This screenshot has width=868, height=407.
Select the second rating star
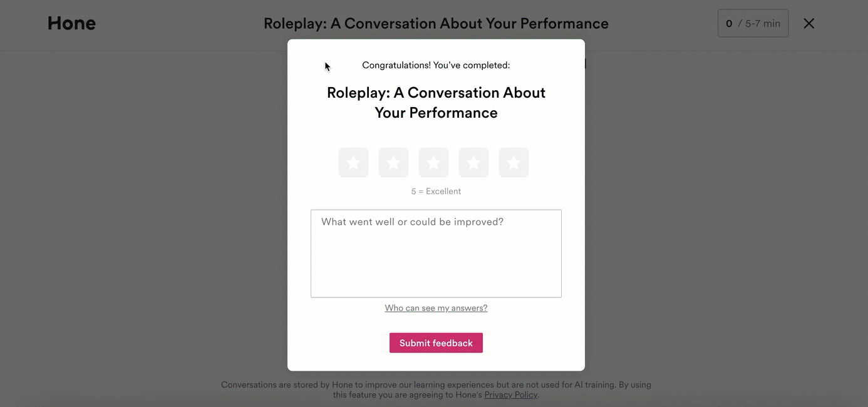click(x=393, y=163)
